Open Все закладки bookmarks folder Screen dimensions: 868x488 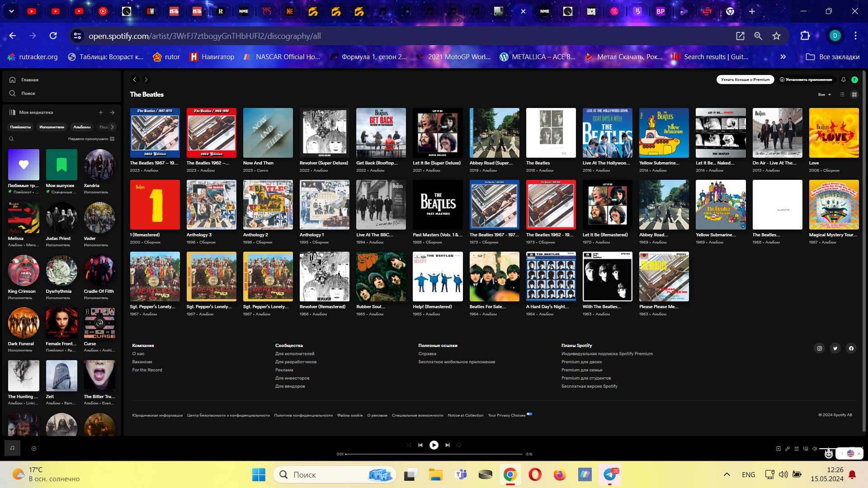pos(833,57)
